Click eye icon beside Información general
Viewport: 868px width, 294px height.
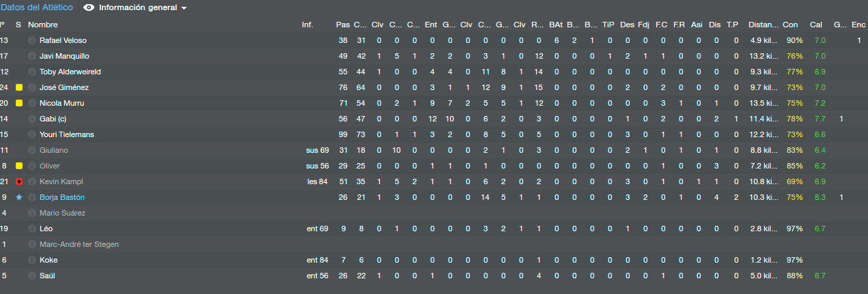tap(89, 8)
